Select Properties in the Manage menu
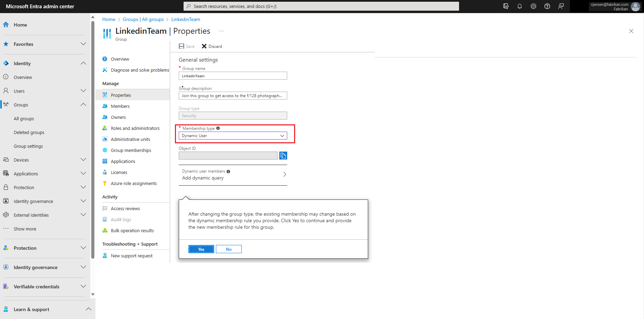Screen dimensions: 644x319 click(133, 95)
